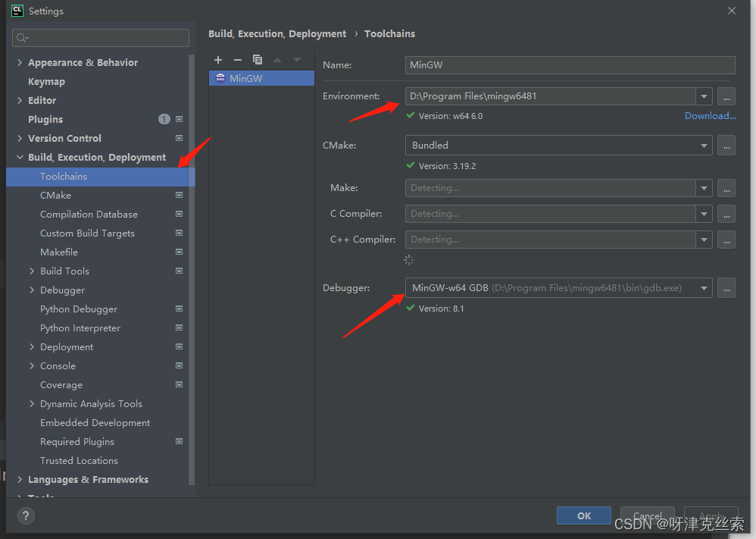The image size is (756, 539).
Task: Click project-level icon next to Compilation Database
Action: pyautogui.click(x=180, y=214)
